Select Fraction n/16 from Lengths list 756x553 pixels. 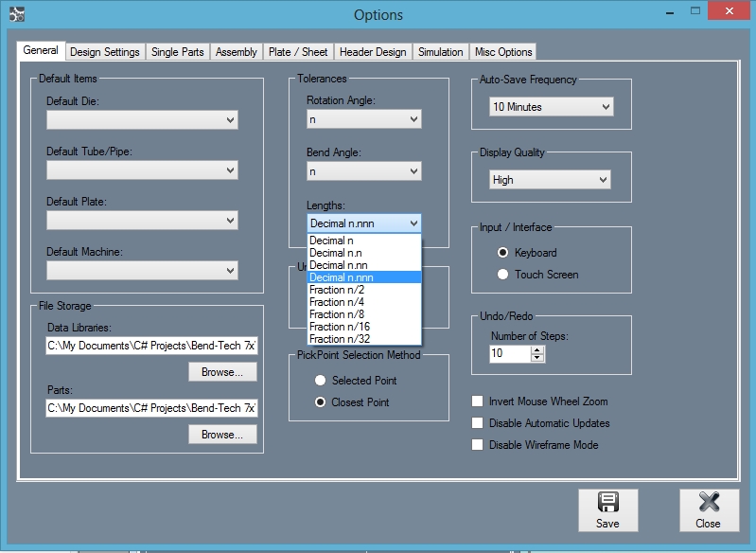341,327
